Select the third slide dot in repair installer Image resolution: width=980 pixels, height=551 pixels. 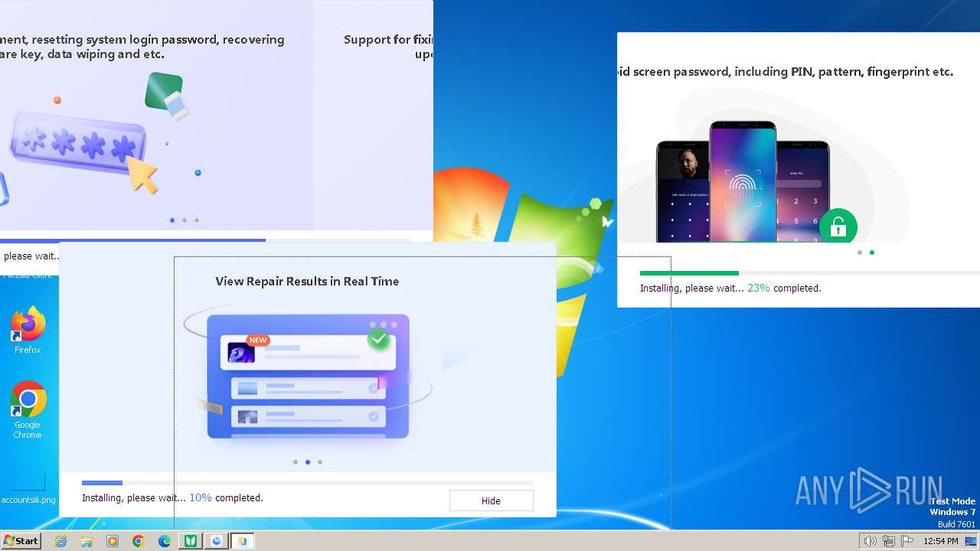tap(320, 462)
